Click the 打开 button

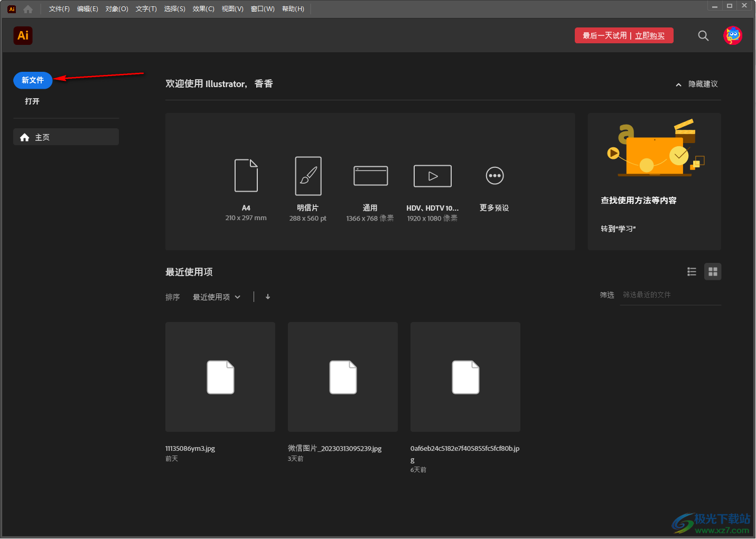32,101
